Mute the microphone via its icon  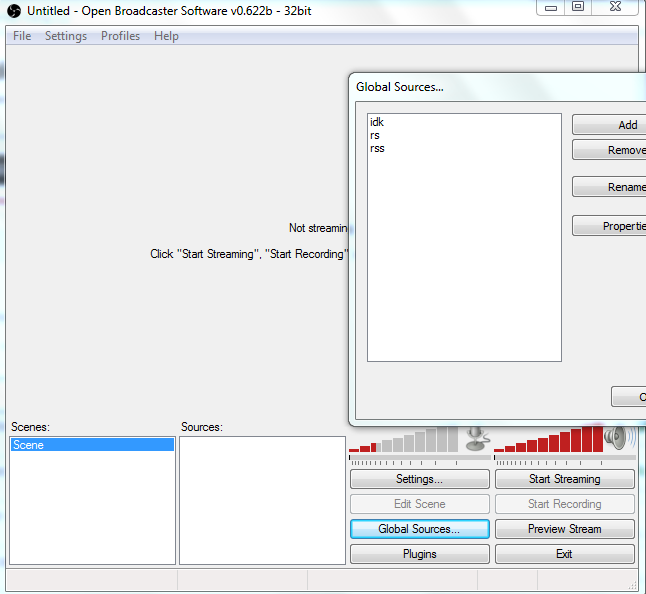pos(477,439)
